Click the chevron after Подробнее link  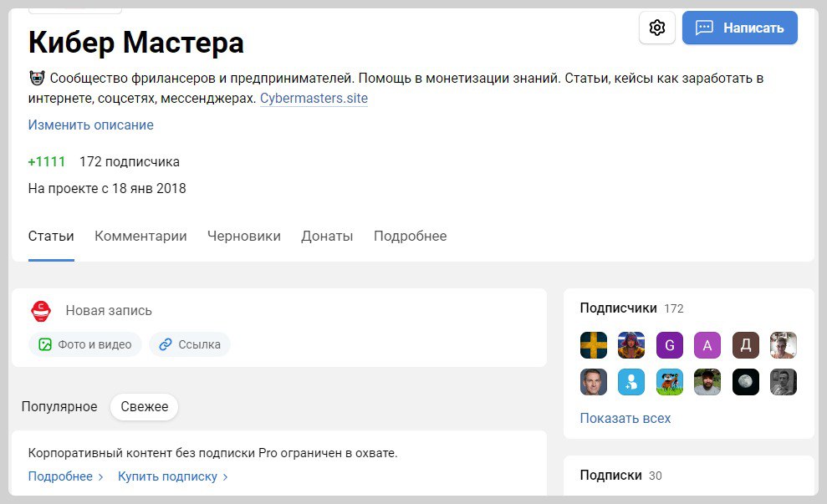point(100,476)
